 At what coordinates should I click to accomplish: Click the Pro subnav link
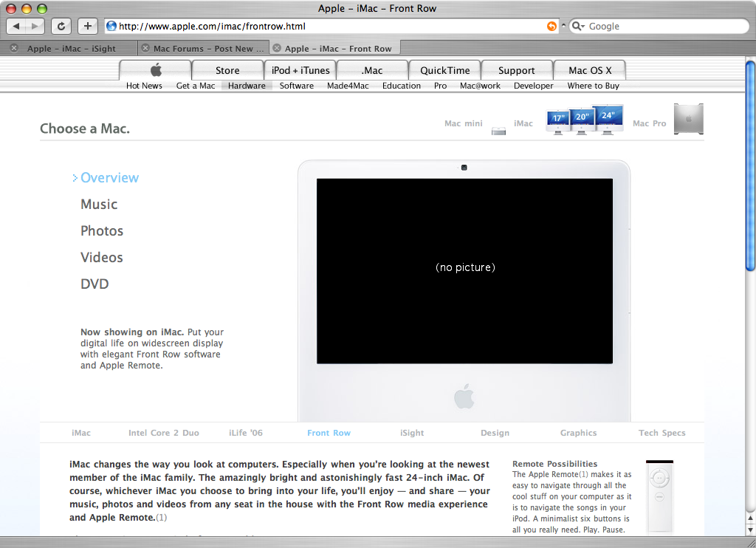tap(440, 86)
